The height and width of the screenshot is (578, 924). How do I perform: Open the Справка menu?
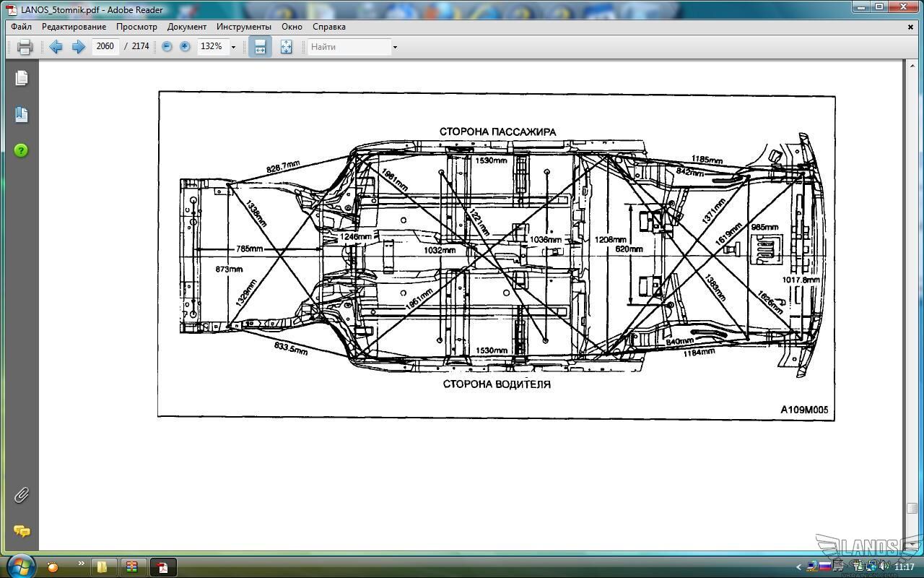pyautogui.click(x=328, y=27)
